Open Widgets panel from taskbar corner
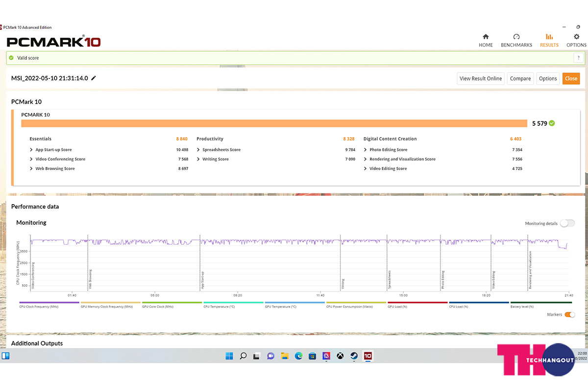 (5, 356)
